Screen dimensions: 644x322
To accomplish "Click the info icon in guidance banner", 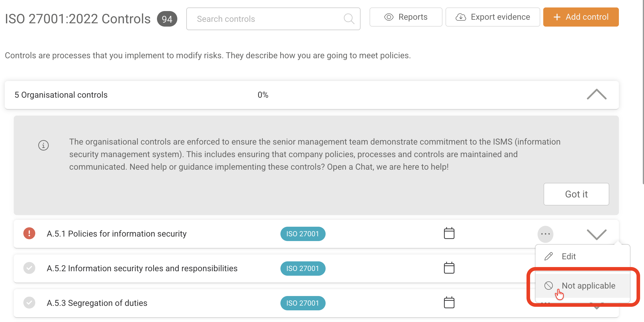I will [x=43, y=145].
